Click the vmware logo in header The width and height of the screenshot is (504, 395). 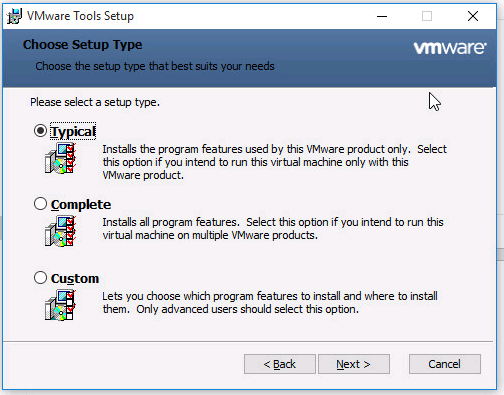[450, 48]
